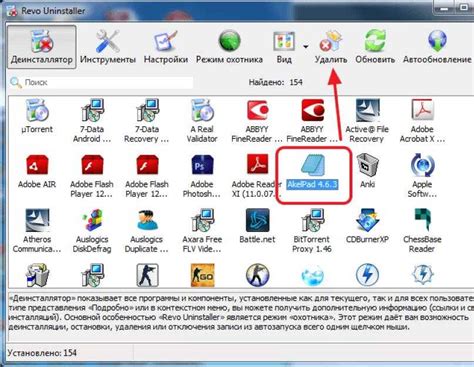Select Auslogics DiskDefrag entry
The image size is (474, 367).
(92, 230)
